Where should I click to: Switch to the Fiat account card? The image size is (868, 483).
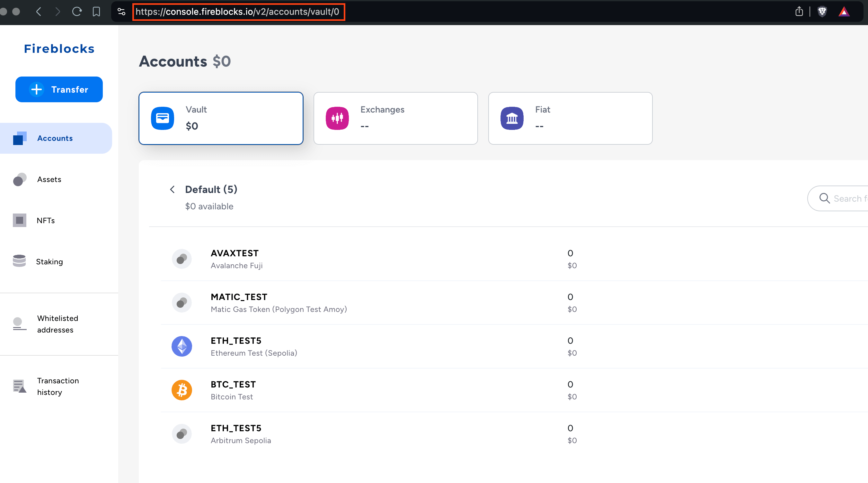570,118
